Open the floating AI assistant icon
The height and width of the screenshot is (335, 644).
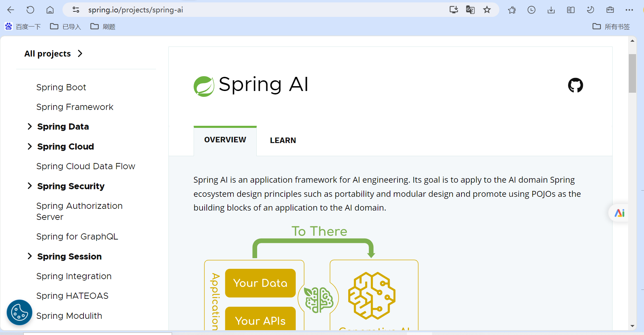click(619, 213)
